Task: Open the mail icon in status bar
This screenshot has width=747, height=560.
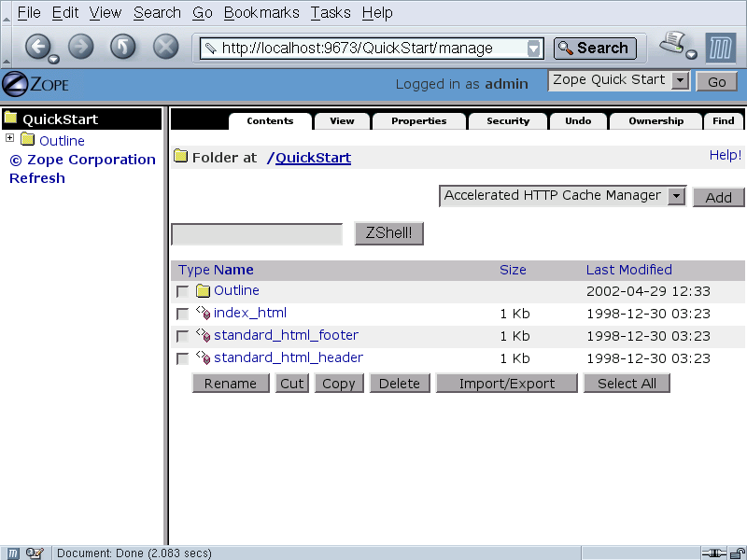Action: click(35, 553)
